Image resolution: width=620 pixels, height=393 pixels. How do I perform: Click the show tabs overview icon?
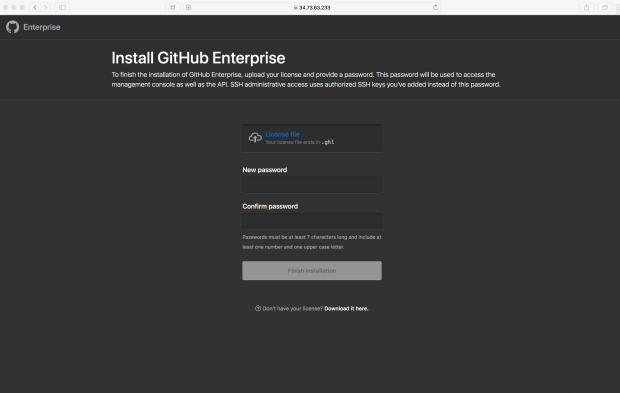click(605, 7)
